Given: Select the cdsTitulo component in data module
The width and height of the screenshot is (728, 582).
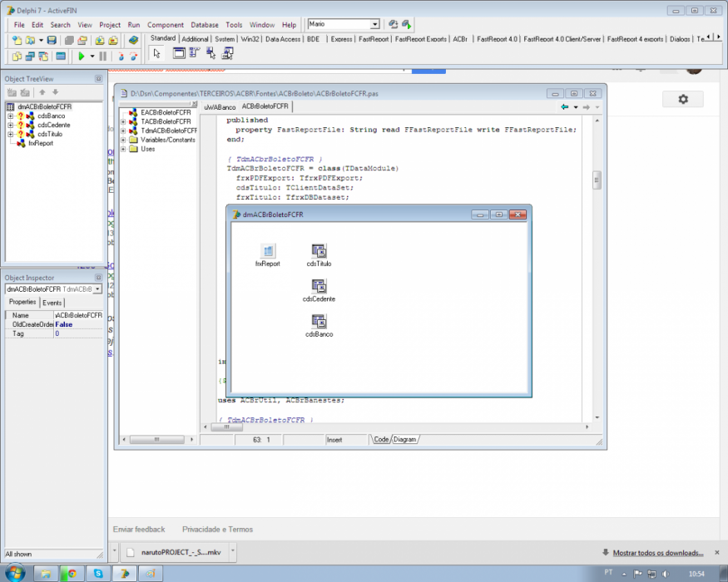Looking at the screenshot, I should (x=319, y=255).
